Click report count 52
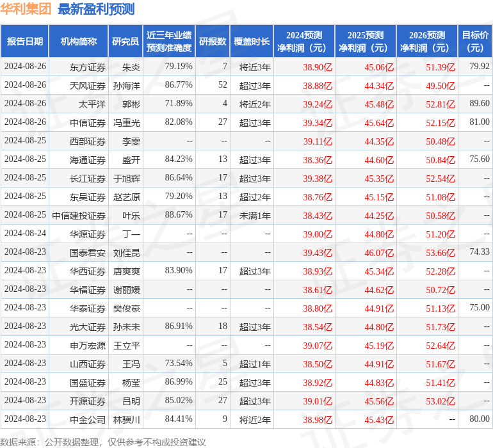This screenshot has height=448, width=493. pos(223,85)
